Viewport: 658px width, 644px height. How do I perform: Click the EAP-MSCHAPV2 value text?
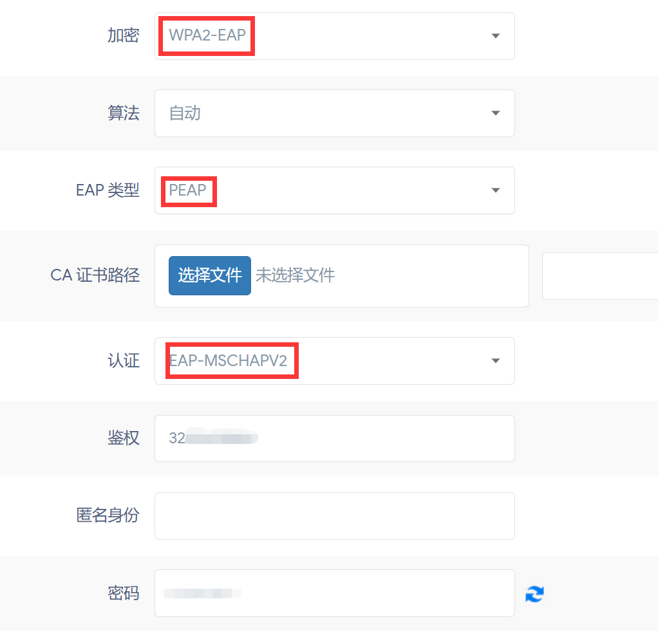pyautogui.click(x=229, y=361)
